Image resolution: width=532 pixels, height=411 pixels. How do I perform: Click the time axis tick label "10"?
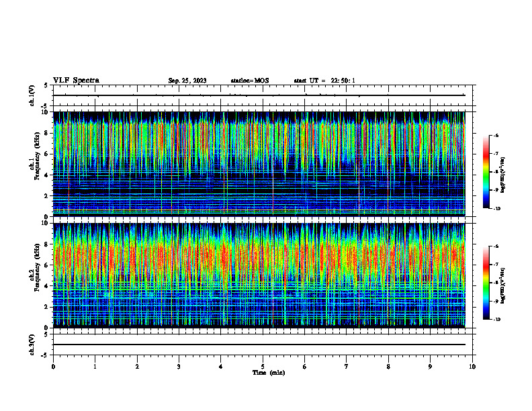click(x=472, y=367)
